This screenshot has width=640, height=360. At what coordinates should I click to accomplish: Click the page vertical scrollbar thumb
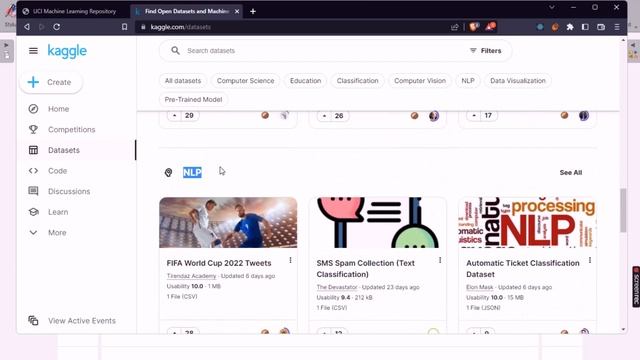[x=623, y=210]
